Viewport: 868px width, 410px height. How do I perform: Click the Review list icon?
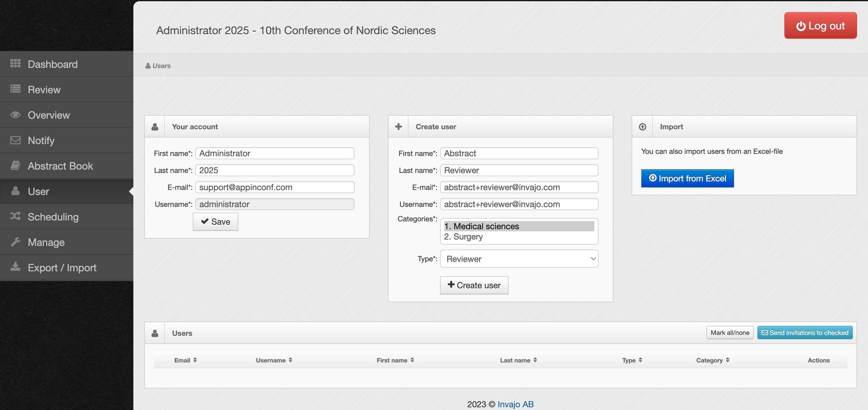click(x=15, y=89)
